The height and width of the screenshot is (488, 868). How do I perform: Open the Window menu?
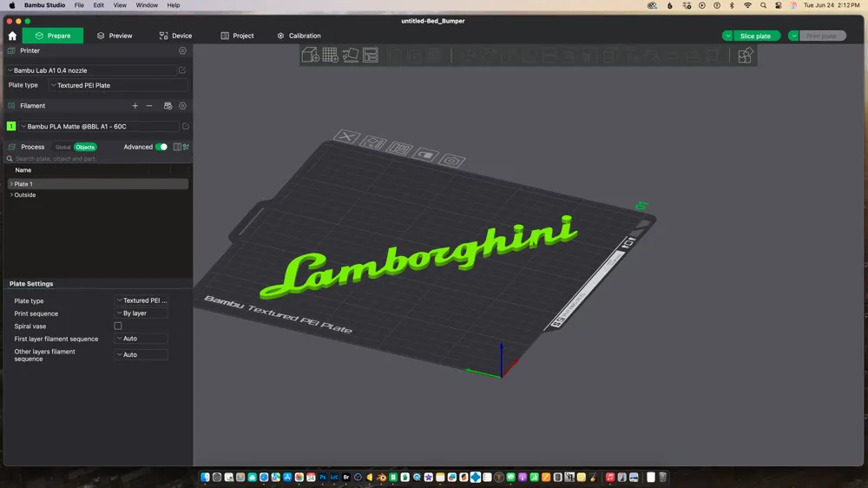(x=147, y=5)
